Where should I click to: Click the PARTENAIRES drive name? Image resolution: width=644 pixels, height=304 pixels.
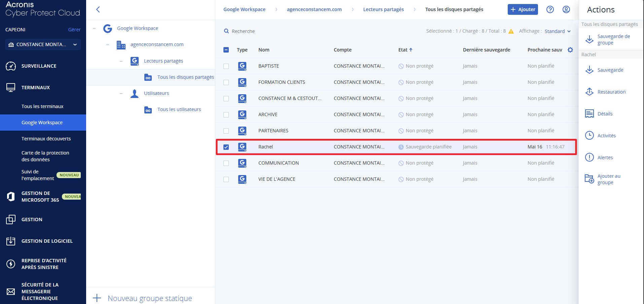[x=273, y=131]
